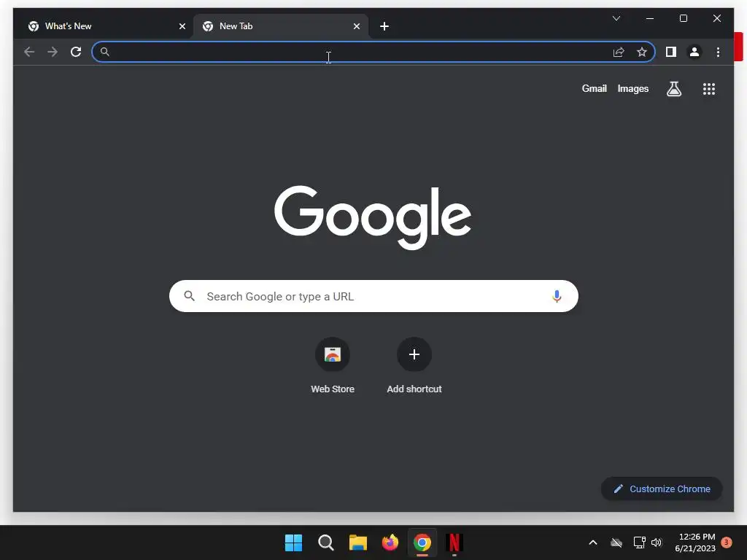
Task: Open volume control speaker icon
Action: coord(657,542)
